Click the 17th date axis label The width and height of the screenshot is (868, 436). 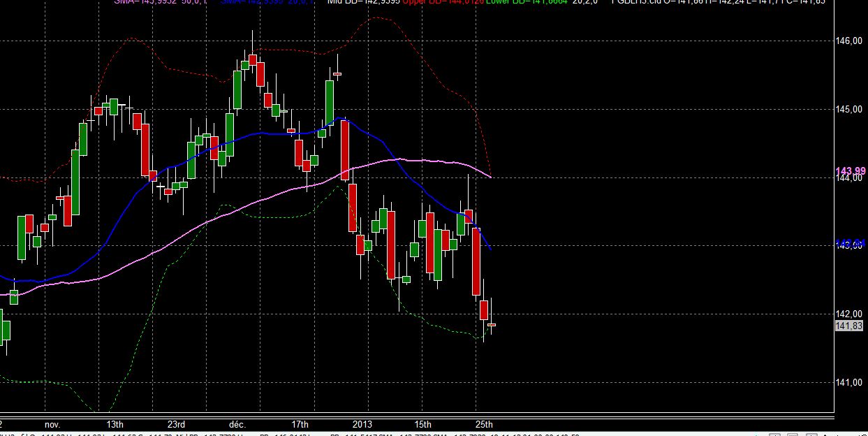(300, 424)
